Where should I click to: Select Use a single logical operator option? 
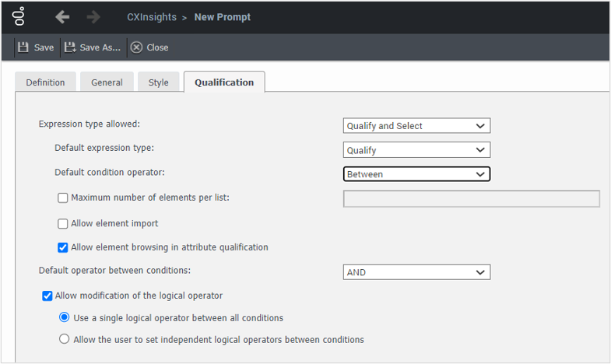(x=65, y=318)
